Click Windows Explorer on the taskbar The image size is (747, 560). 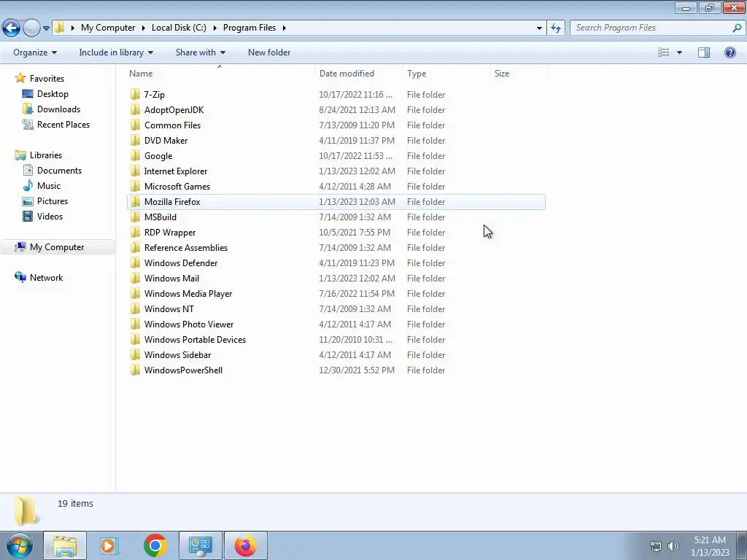[x=65, y=545]
